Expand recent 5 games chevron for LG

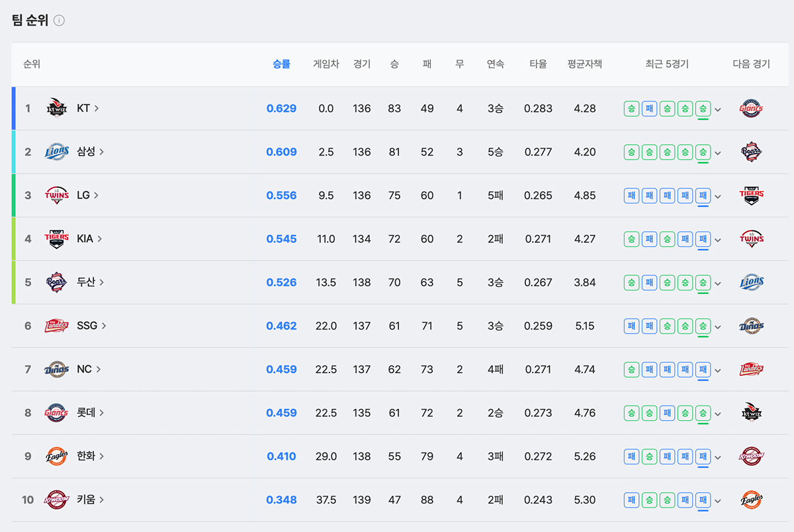[718, 197]
